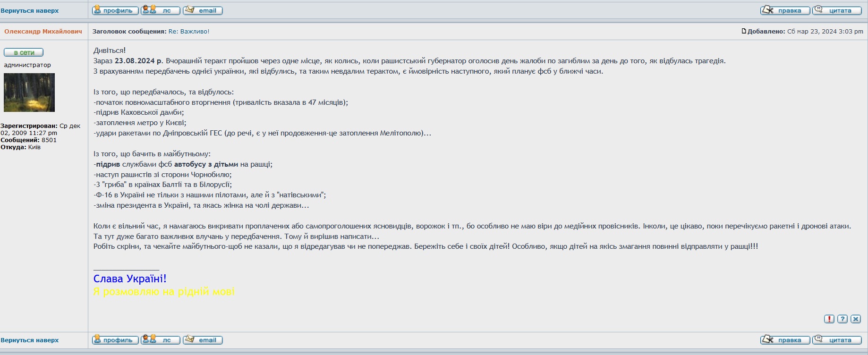Viewport: 868px width, 355px height.
Task: Click the top лс message button
Action: 161,10
